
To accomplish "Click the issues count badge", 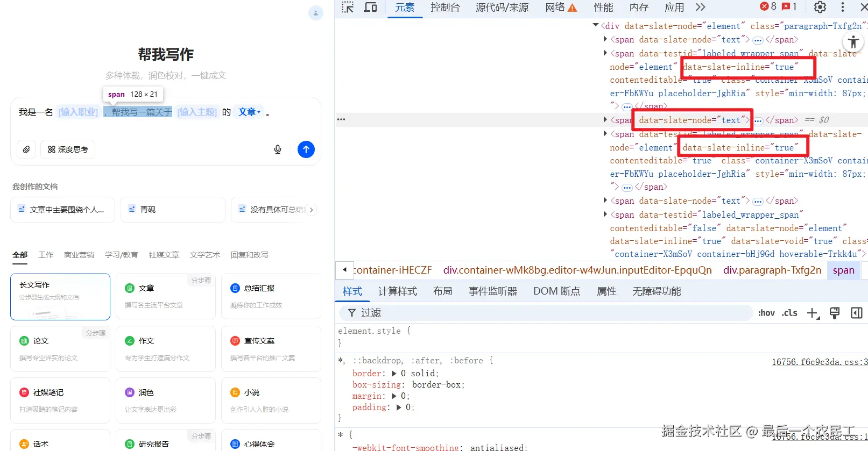I will 789,6.
